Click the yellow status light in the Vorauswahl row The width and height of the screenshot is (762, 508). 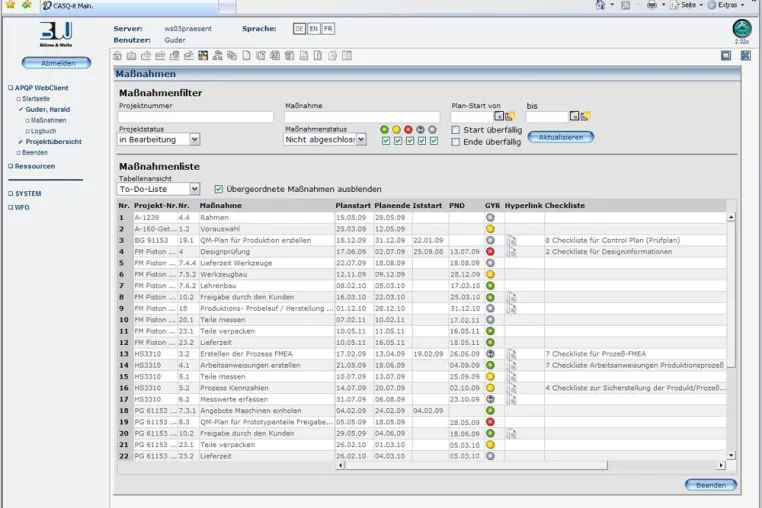click(490, 229)
